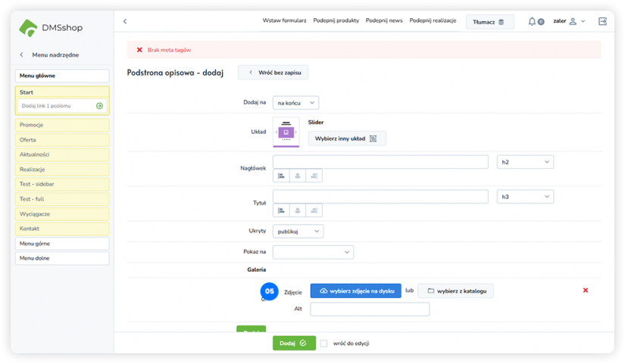Toggle the 'wróć do edycji' checkbox
Screen dimensions: 625x364
pos(323,343)
